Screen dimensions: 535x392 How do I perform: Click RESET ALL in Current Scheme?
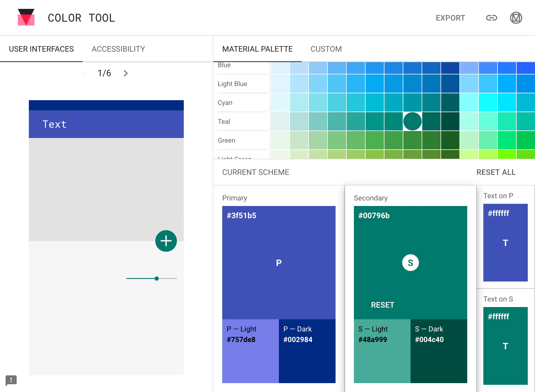tap(496, 172)
